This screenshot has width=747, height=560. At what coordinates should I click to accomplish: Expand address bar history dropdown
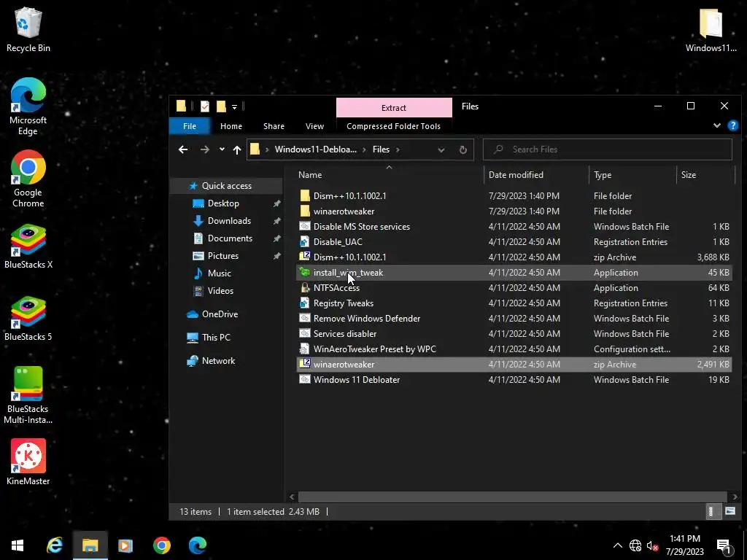tap(441, 149)
